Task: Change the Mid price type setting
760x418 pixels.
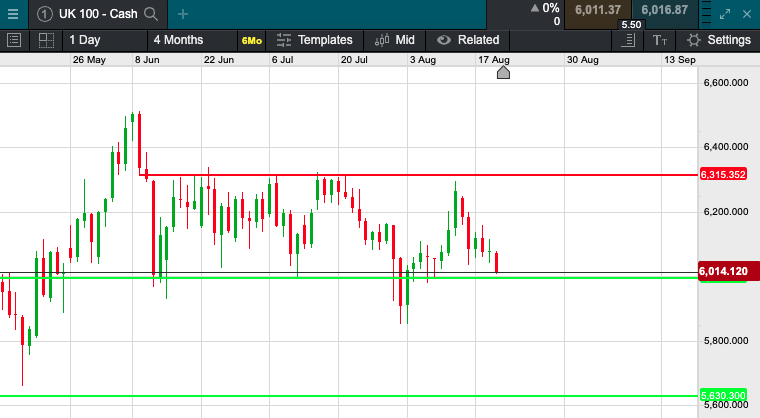Action: pyautogui.click(x=395, y=40)
